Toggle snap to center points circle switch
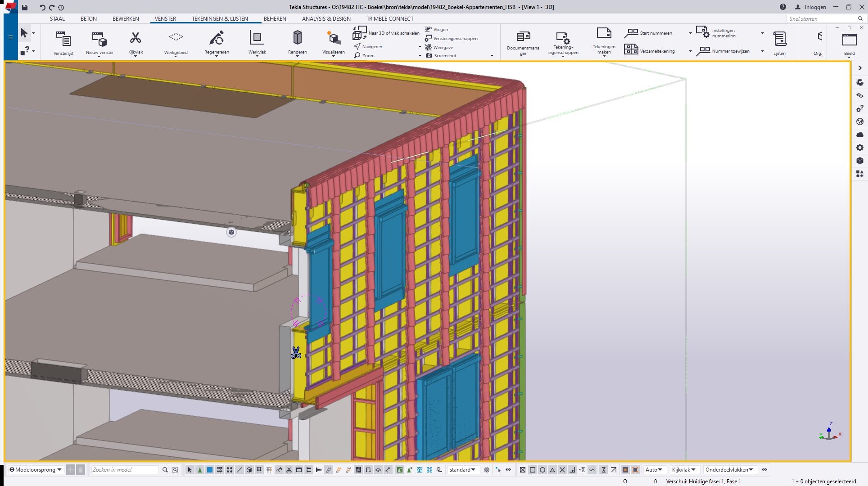This screenshot has height=486, width=868. 542,470
